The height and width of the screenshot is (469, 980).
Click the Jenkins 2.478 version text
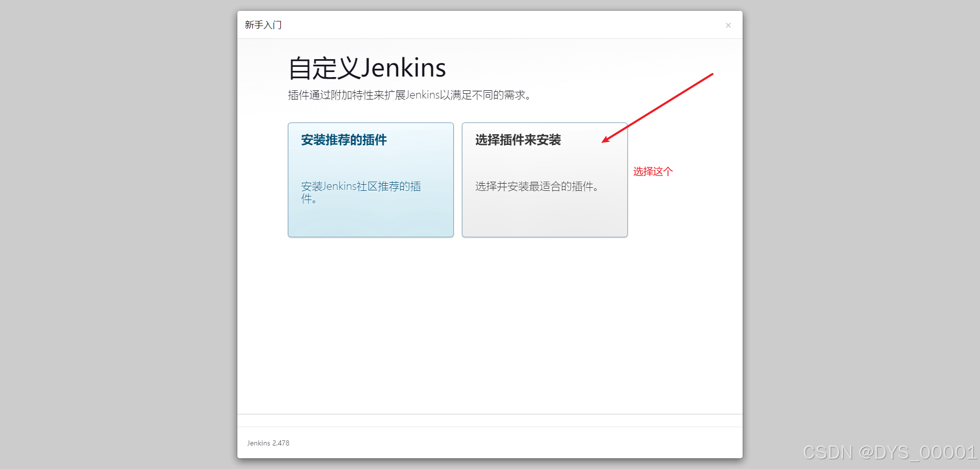(268, 443)
